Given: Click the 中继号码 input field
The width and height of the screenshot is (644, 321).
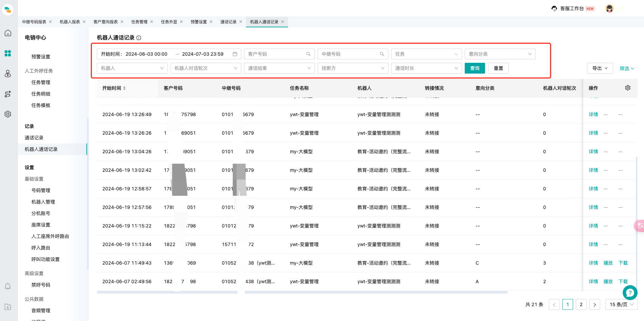Looking at the screenshot, I should coord(353,54).
